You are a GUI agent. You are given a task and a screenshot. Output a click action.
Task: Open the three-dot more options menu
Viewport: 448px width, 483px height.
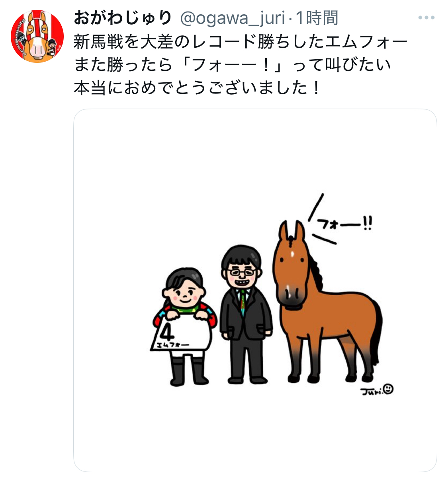click(x=426, y=18)
